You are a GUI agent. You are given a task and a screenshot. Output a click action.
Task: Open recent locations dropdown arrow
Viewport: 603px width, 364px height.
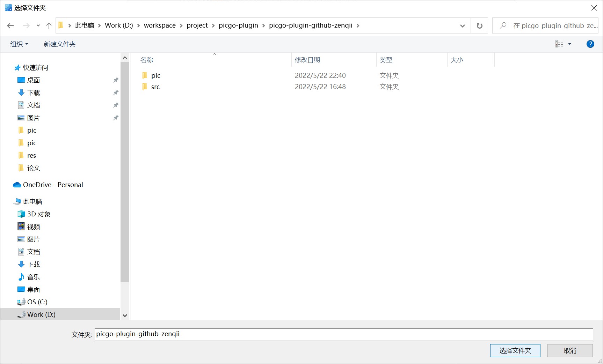tap(38, 25)
